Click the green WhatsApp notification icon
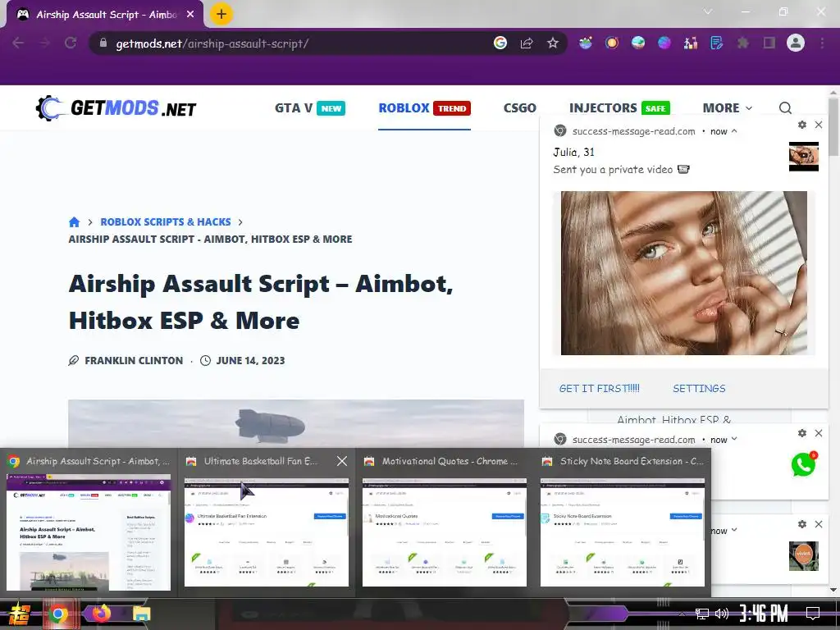Screen dimensions: 840x630 click(804, 464)
